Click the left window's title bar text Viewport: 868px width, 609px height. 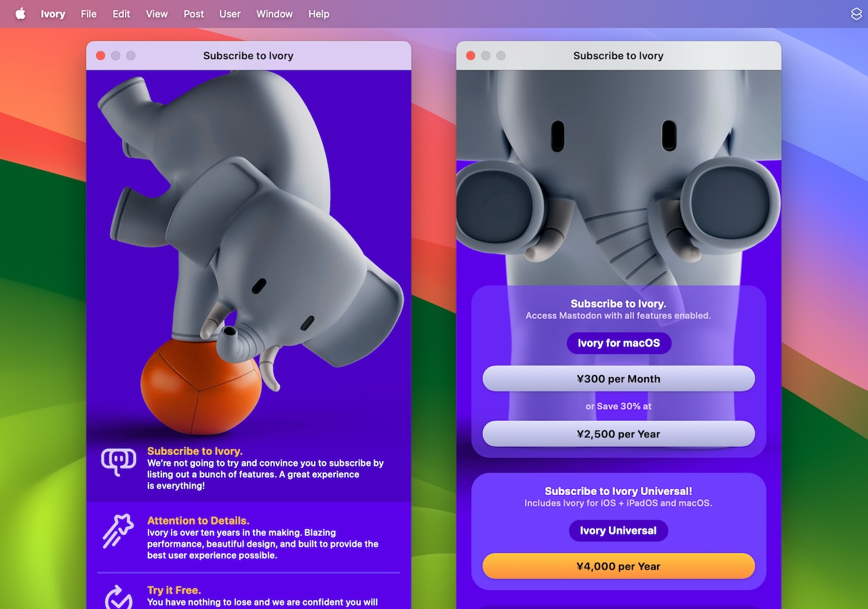[248, 56]
